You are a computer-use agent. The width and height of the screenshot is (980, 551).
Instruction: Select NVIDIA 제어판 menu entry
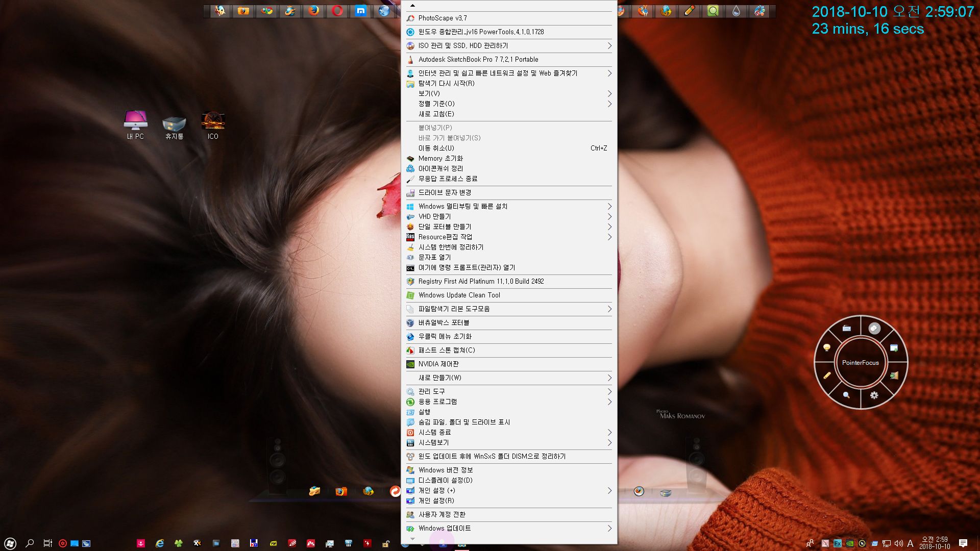point(509,364)
